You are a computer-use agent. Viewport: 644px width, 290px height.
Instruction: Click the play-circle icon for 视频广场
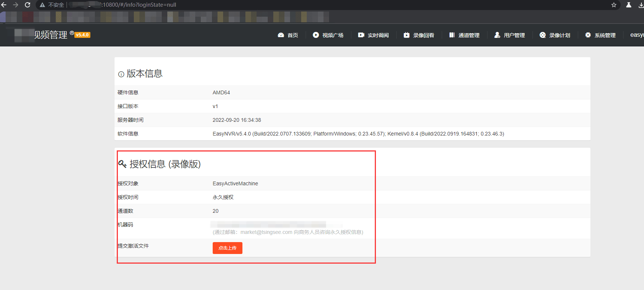[316, 35]
